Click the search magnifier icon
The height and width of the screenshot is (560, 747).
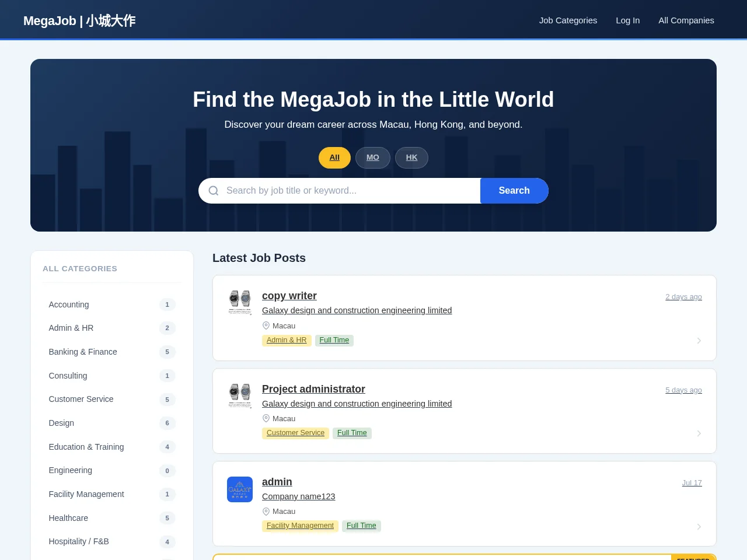[214, 191]
